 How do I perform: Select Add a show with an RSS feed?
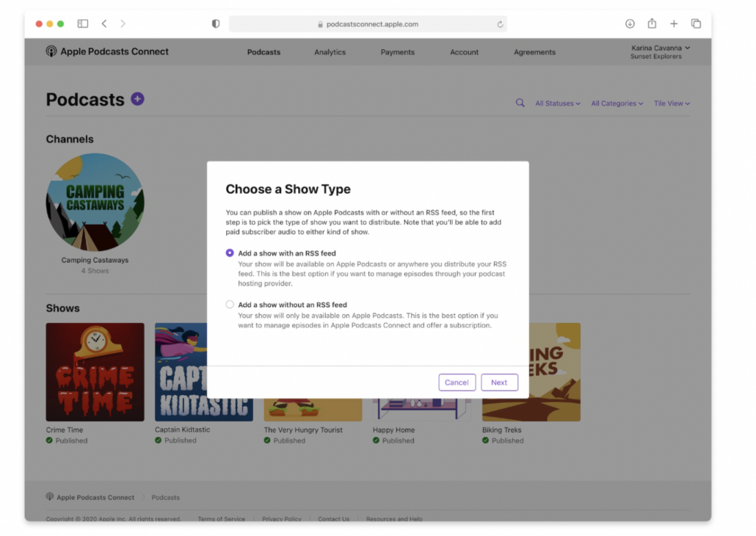(x=230, y=253)
